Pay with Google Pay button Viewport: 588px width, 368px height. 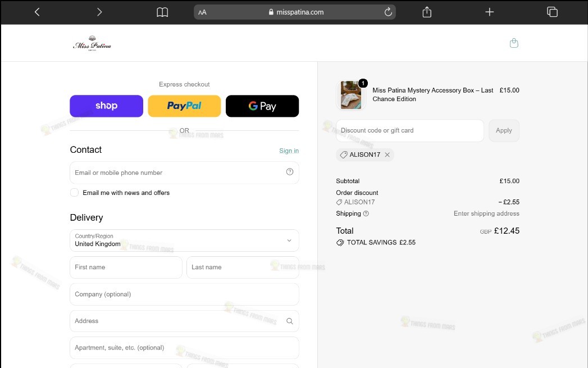262,106
